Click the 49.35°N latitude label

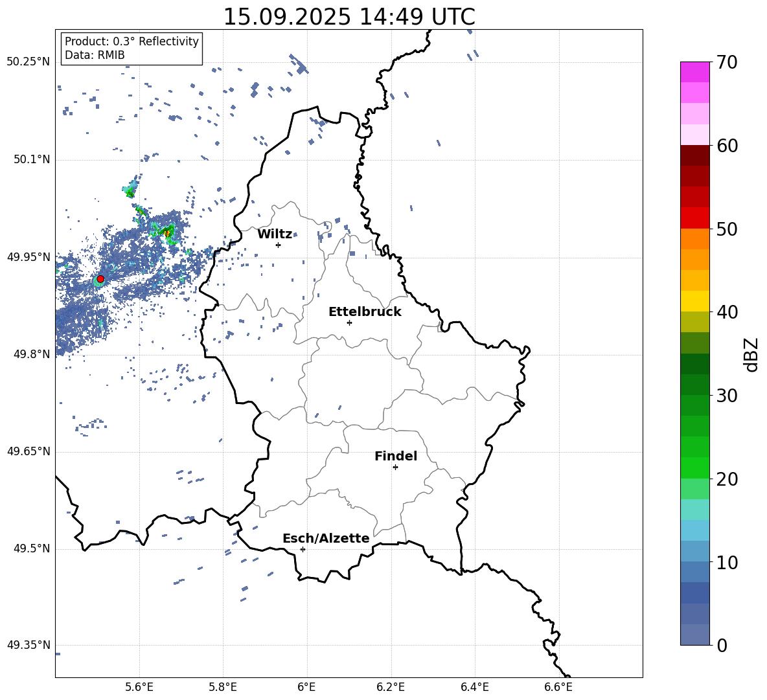[29, 645]
